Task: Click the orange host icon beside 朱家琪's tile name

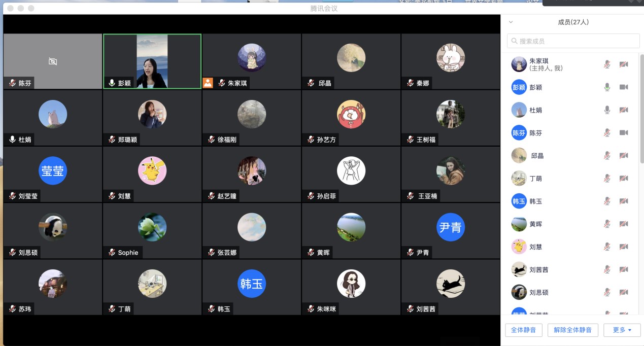Action: point(208,83)
